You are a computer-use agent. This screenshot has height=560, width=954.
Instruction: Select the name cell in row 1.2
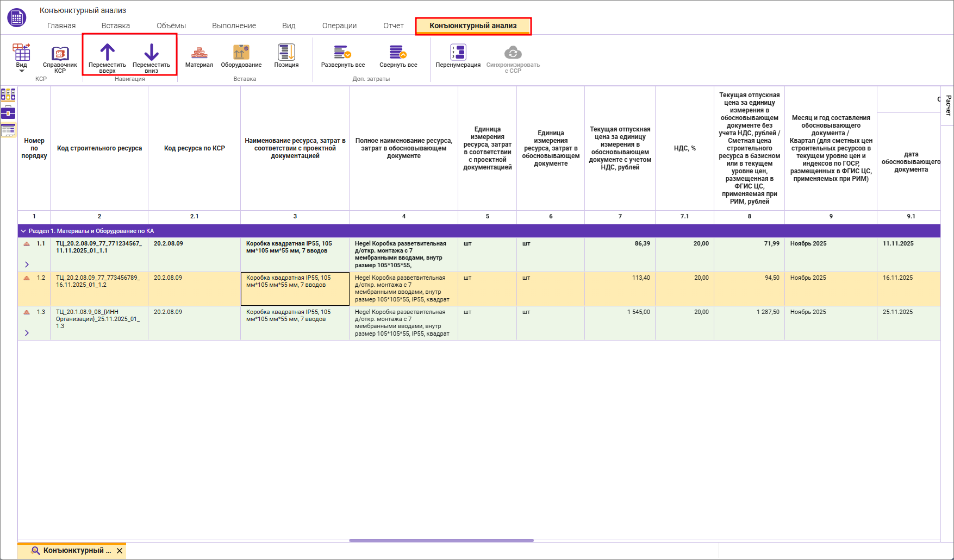295,288
